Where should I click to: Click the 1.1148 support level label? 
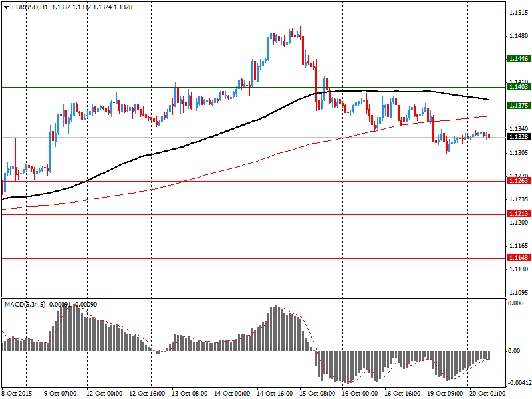[518, 258]
